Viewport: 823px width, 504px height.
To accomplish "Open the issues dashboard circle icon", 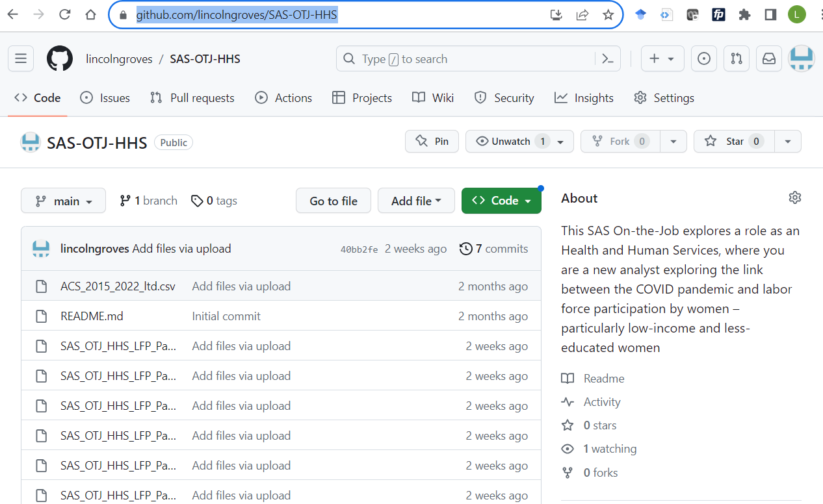I will tap(703, 58).
